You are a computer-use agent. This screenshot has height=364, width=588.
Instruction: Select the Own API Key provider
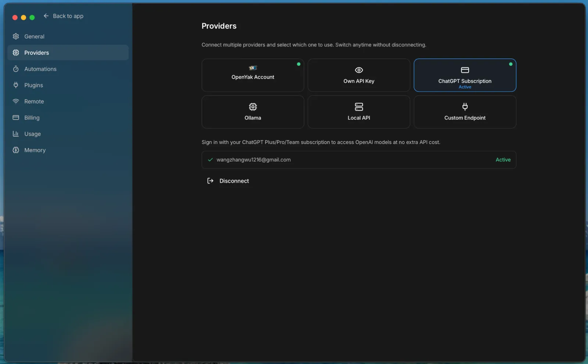coord(359,75)
